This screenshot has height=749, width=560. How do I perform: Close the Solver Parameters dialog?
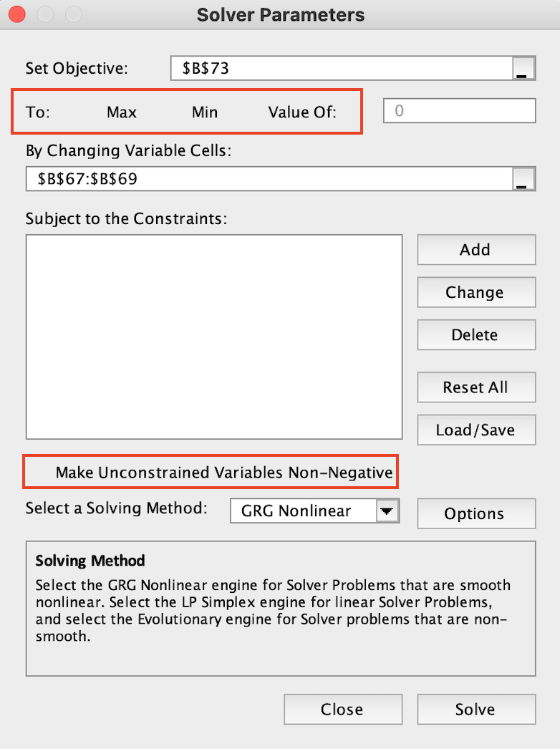(342, 709)
